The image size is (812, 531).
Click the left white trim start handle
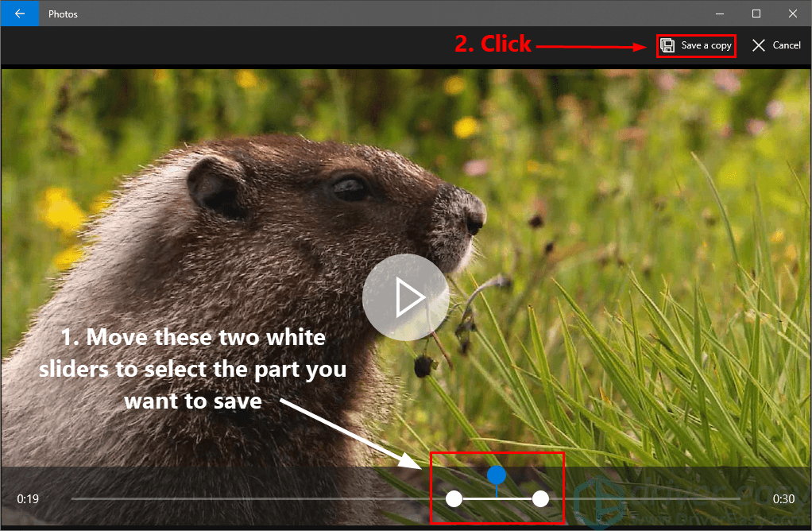click(454, 499)
